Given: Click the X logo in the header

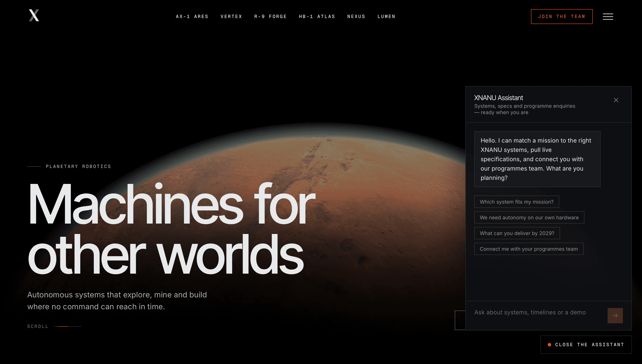Looking at the screenshot, I should 34,15.
